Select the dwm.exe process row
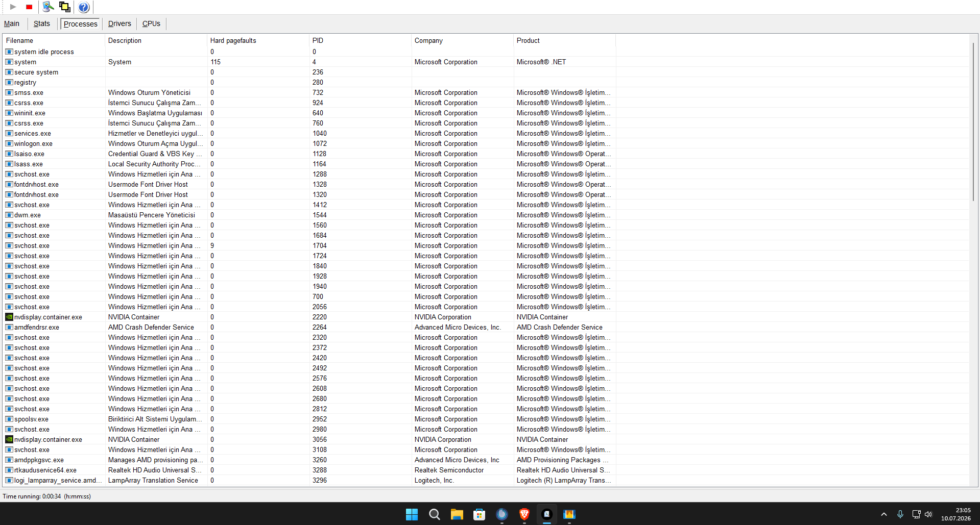The image size is (980, 525). 309,215
